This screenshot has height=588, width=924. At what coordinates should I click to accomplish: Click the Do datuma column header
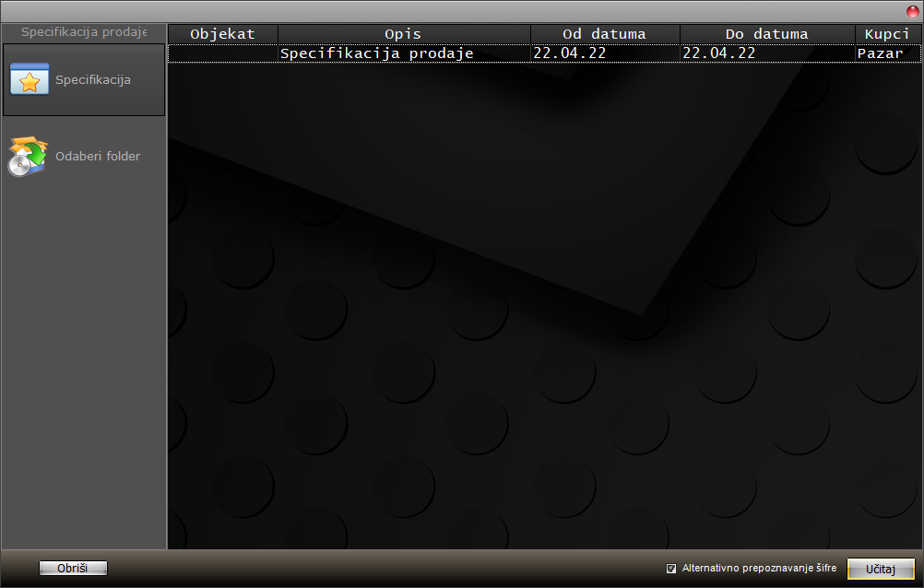[x=767, y=34]
